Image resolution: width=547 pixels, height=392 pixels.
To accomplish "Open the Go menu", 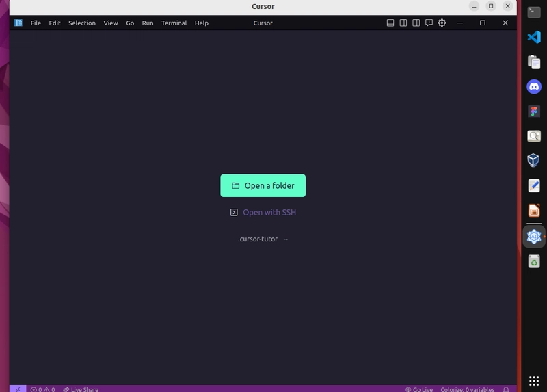I will [130, 23].
